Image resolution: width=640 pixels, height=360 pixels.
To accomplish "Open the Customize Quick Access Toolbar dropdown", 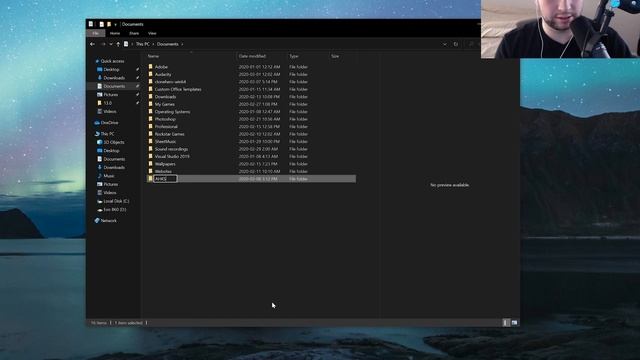I will tap(116, 24).
